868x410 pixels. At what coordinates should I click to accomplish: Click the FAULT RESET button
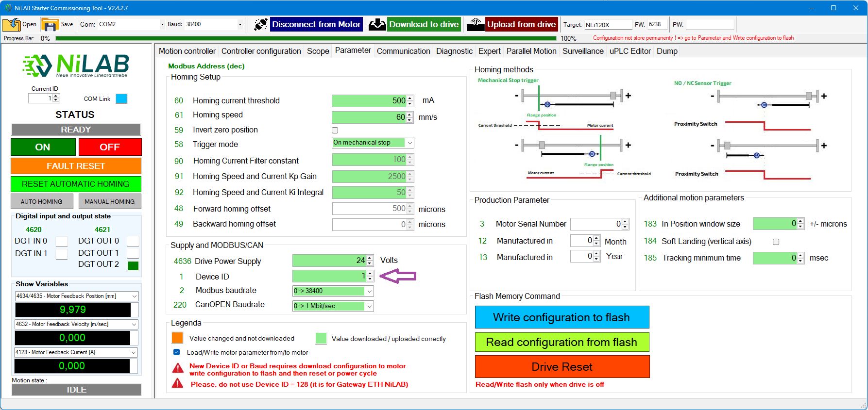(76, 166)
